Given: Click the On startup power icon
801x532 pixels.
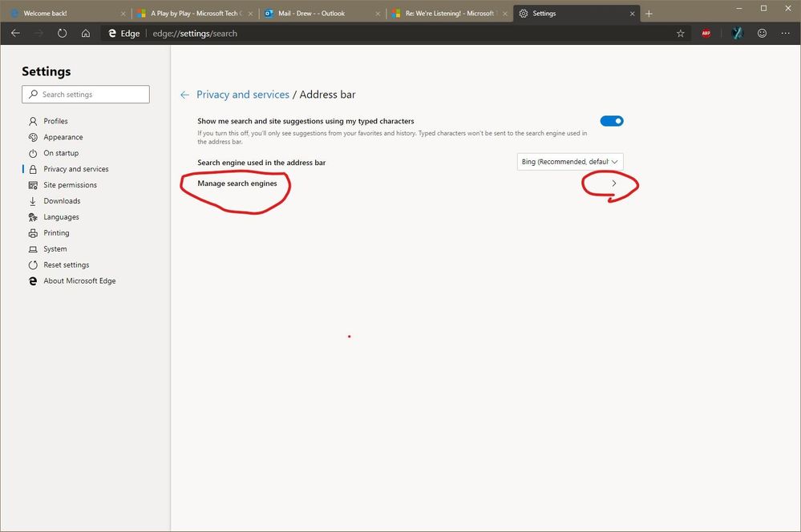Looking at the screenshot, I should pos(33,153).
